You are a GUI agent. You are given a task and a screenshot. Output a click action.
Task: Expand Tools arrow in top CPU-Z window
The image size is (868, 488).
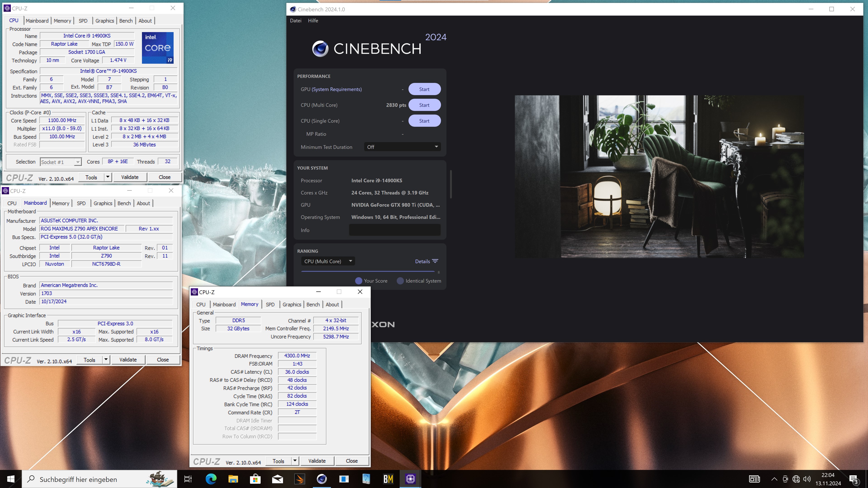(108, 177)
